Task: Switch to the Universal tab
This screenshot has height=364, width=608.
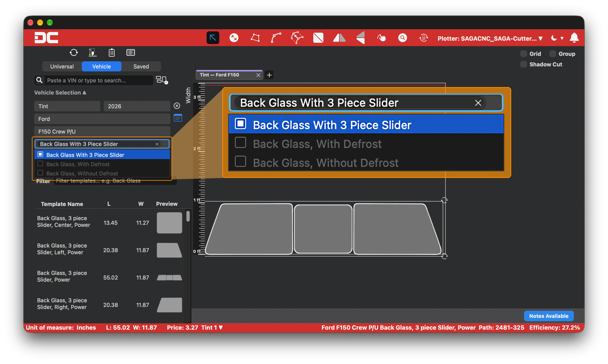Action: [62, 66]
